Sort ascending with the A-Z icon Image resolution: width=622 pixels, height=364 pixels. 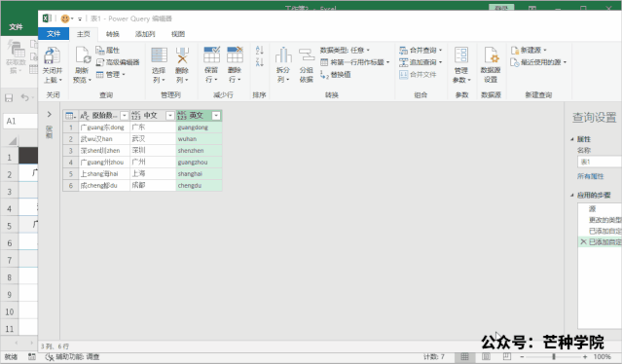pyautogui.click(x=260, y=51)
